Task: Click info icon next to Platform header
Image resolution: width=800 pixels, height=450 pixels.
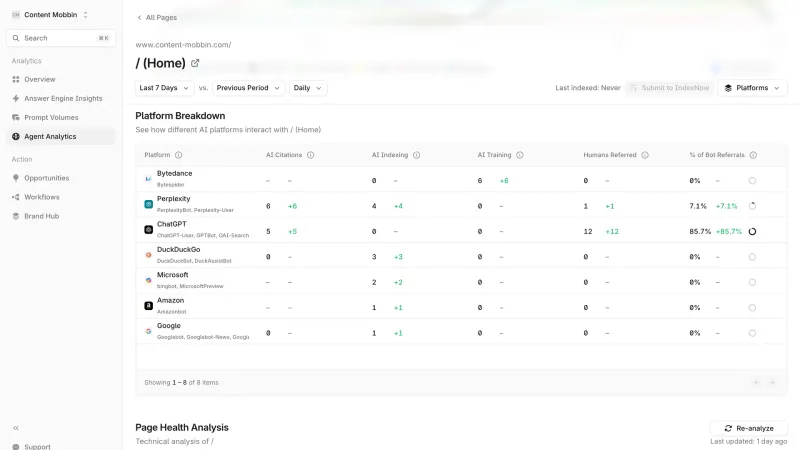Action: [x=179, y=155]
